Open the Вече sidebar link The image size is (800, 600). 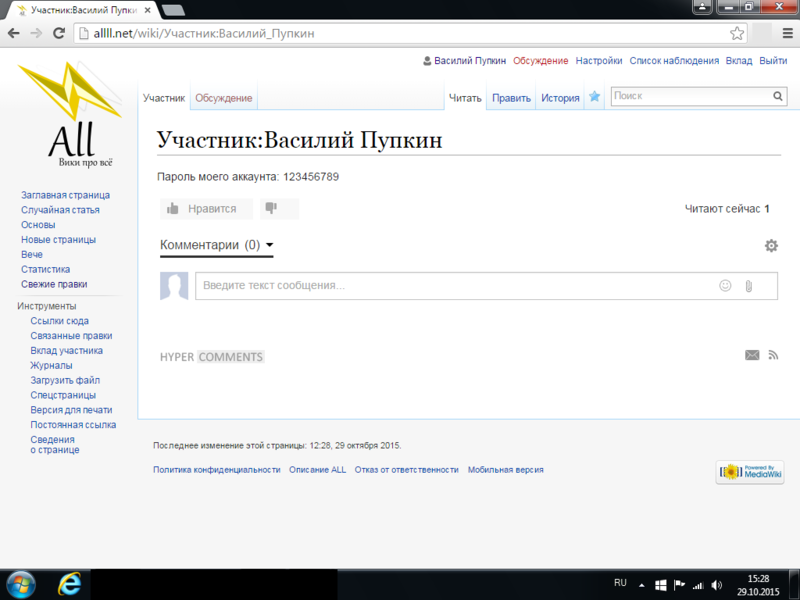[x=32, y=254]
